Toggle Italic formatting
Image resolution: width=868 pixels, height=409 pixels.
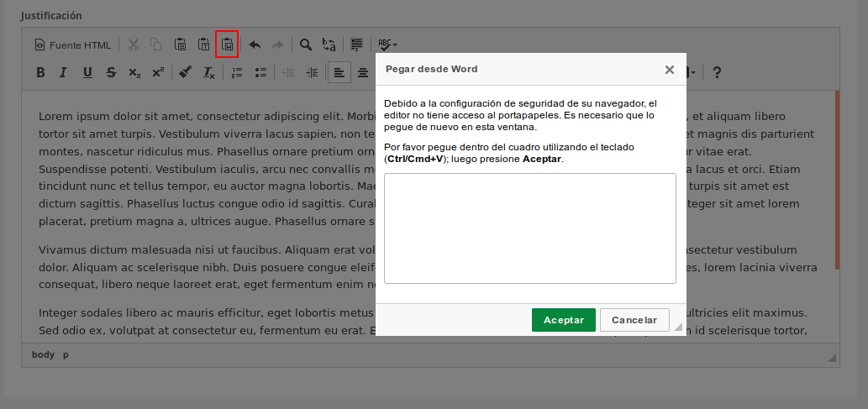pos(63,73)
